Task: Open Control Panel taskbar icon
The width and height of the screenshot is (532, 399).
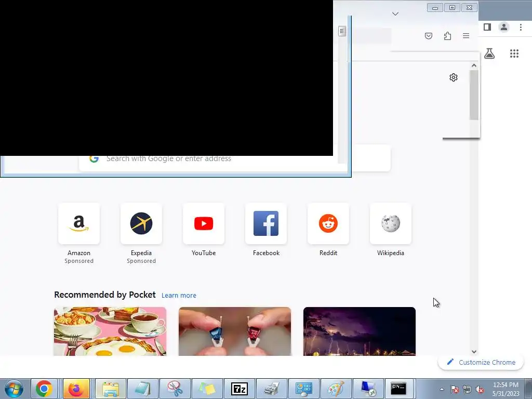Action: click(303, 389)
